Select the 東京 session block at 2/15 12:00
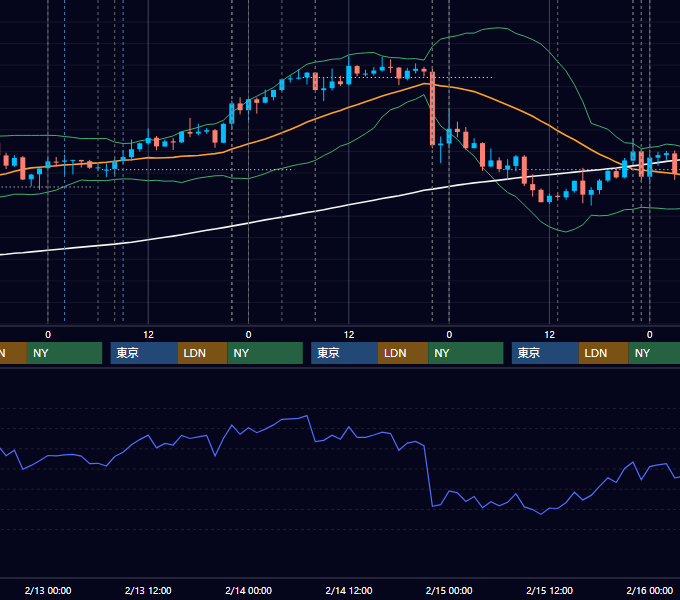680x600 pixels. coord(545,353)
